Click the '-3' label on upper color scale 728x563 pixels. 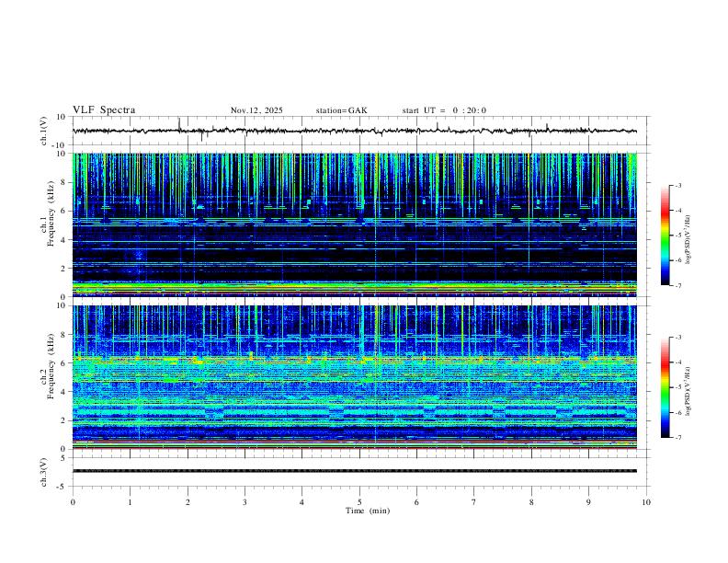[677, 185]
